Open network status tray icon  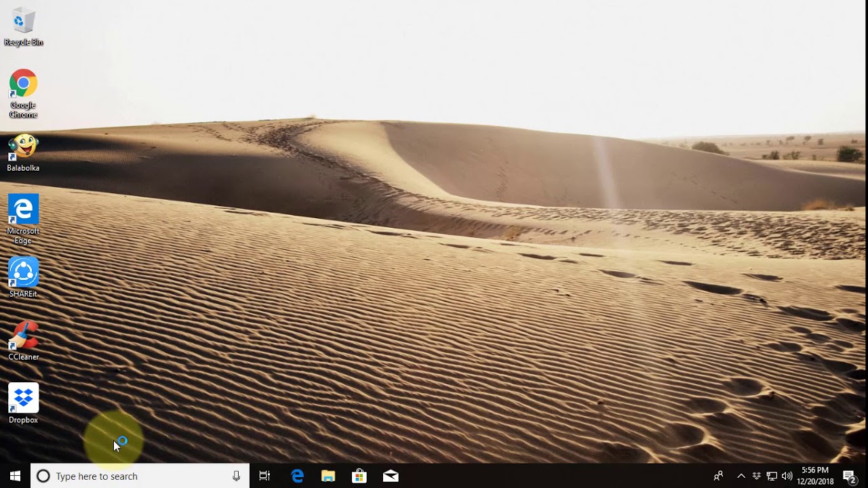coord(772,476)
